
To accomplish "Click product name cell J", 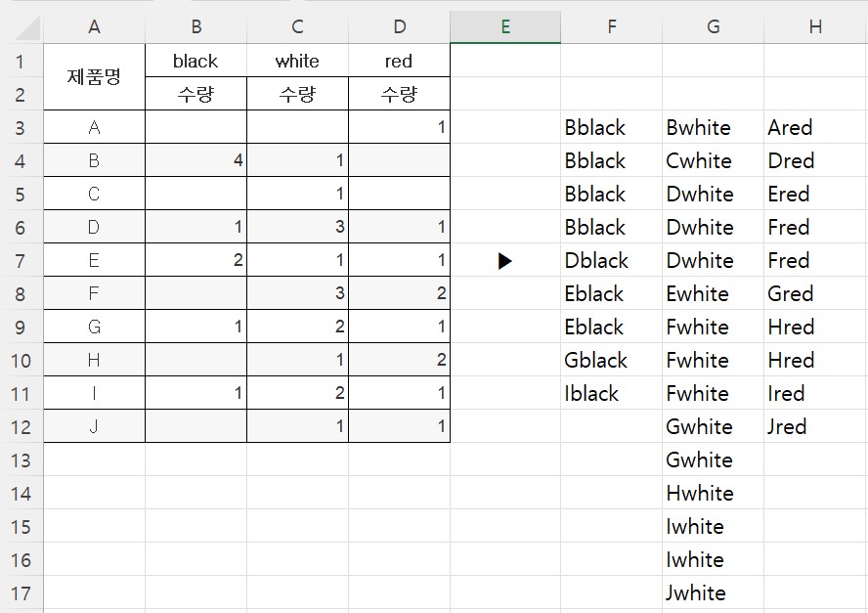I will 94,426.
